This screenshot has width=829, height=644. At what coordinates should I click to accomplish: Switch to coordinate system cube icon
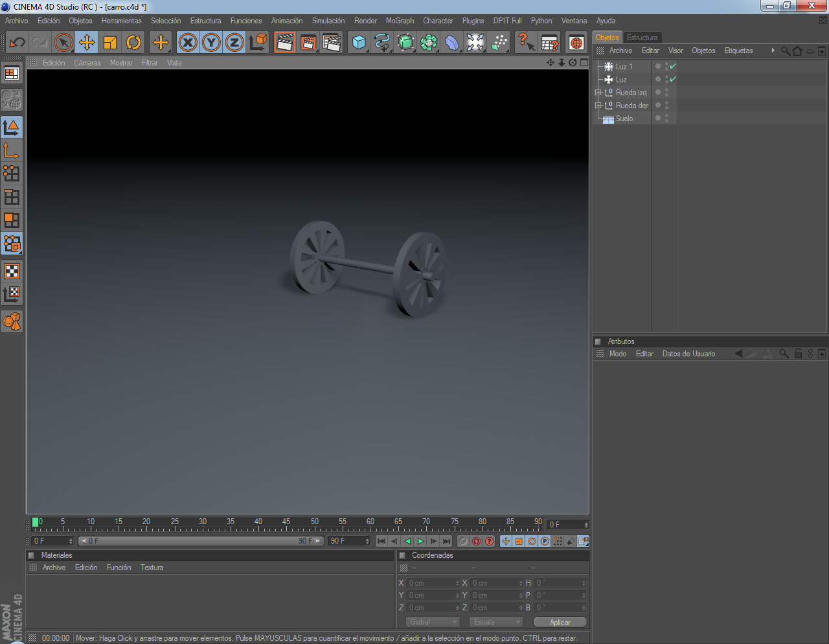[258, 43]
